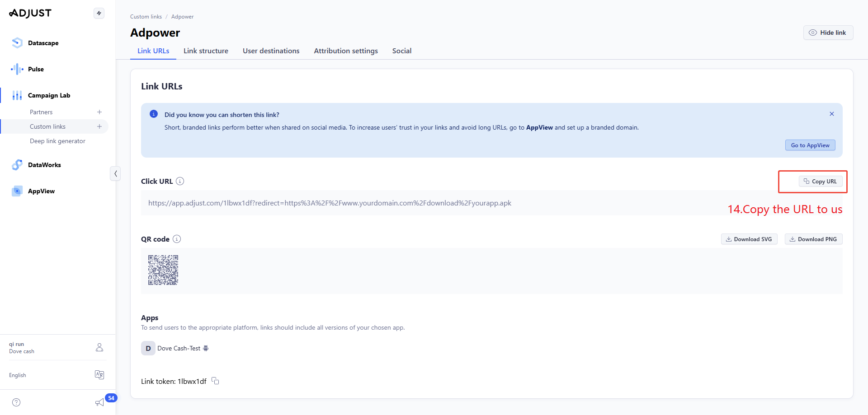Click the AppView link in banner text
This screenshot has width=868, height=415.
click(539, 127)
